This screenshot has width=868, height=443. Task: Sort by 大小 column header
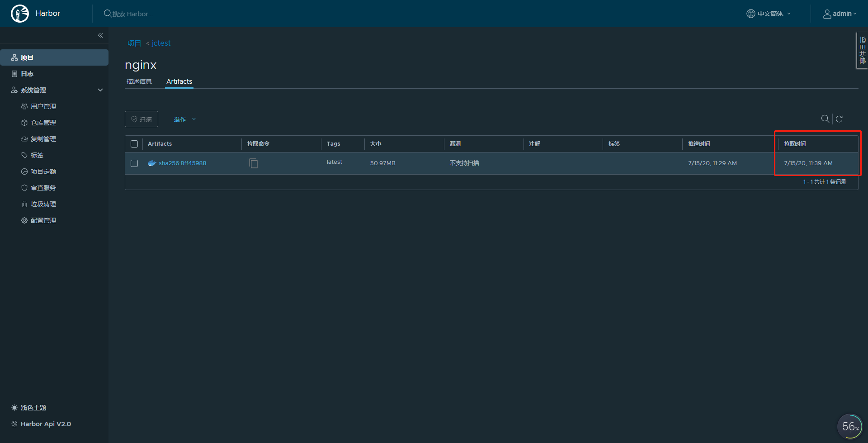pos(376,144)
